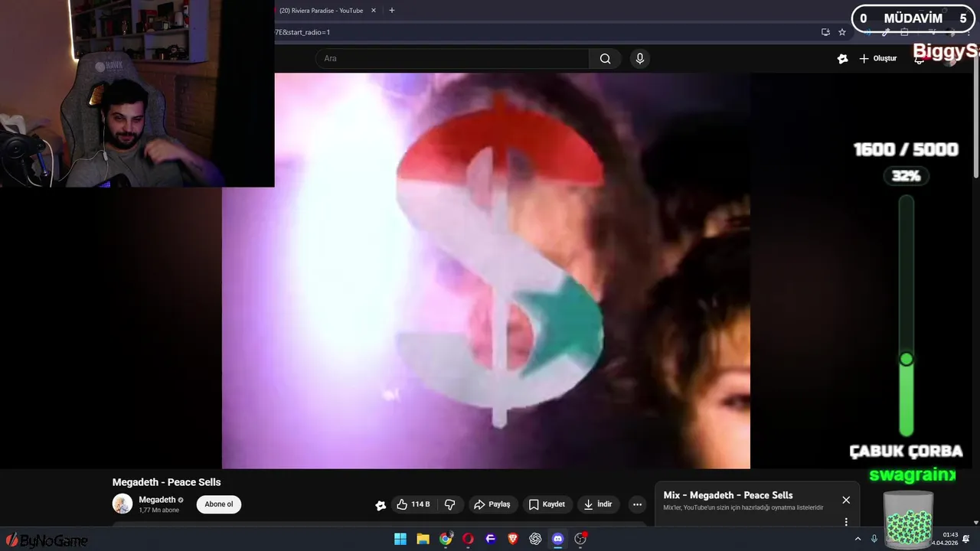Bookmark this page with the star icon
Screen dimensions: 980x551
tap(842, 32)
